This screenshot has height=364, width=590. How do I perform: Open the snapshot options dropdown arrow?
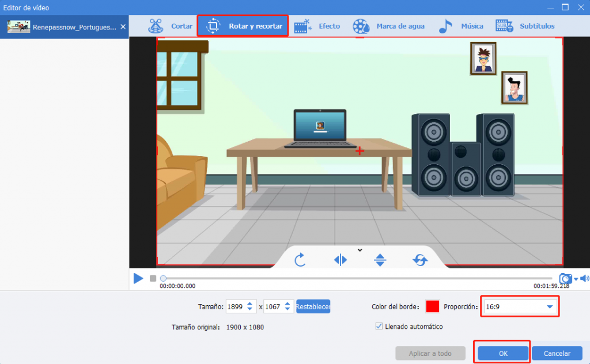(576, 279)
